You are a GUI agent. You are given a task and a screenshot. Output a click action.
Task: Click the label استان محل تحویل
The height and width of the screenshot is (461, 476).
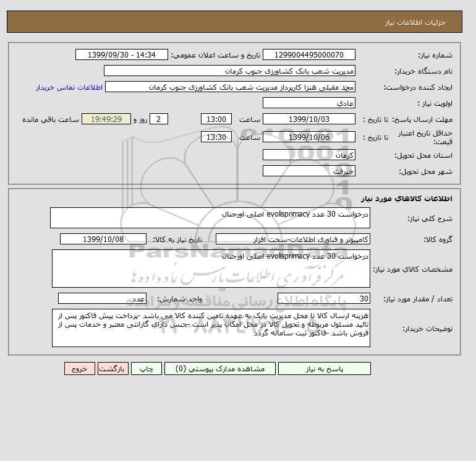pos(423,155)
